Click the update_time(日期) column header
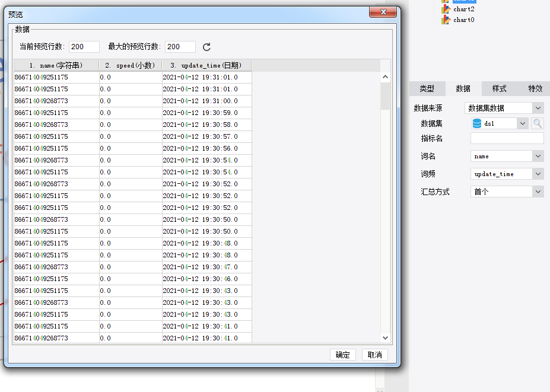The height and width of the screenshot is (392, 550). (206, 66)
